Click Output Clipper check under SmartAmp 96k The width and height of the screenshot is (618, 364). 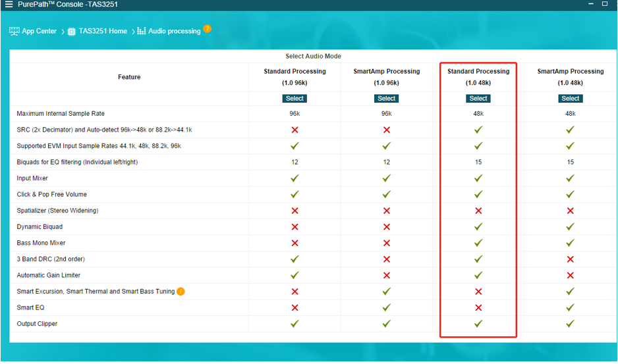[386, 324]
